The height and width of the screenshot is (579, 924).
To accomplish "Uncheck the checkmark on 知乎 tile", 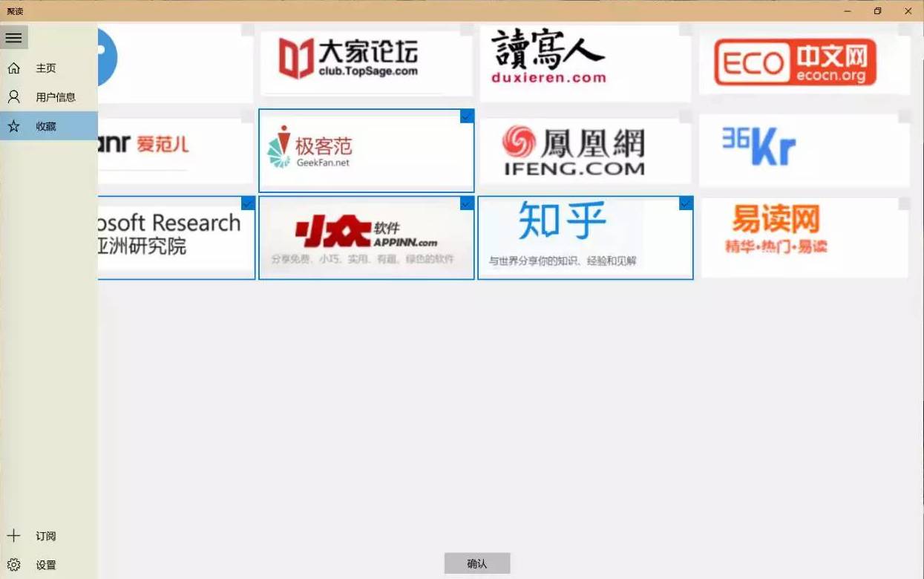I will pyautogui.click(x=687, y=203).
